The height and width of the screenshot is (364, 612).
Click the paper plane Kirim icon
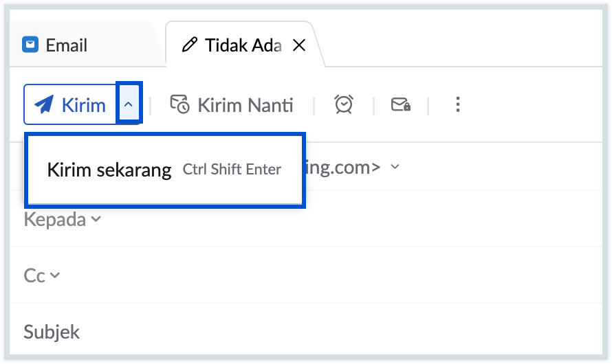[x=44, y=104]
